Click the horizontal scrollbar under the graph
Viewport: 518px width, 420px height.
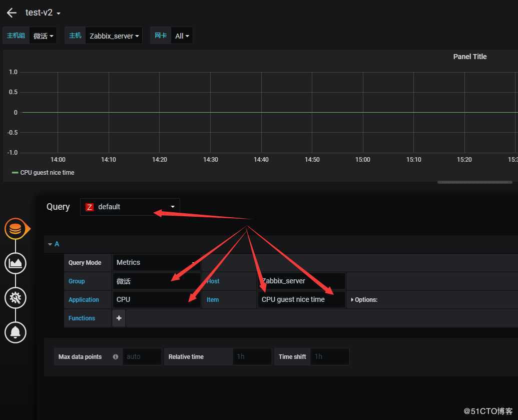pyautogui.click(x=475, y=182)
